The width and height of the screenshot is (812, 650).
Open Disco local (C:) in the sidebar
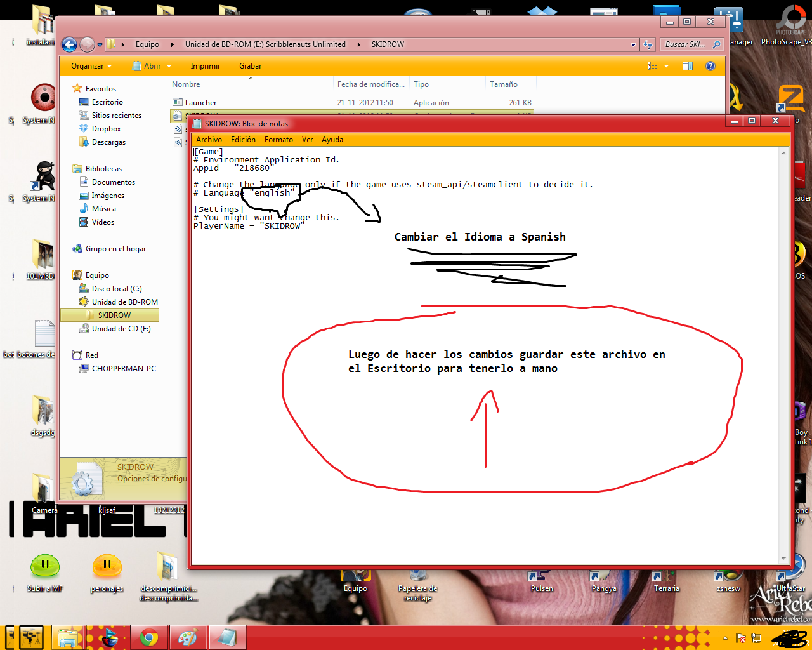tap(110, 289)
